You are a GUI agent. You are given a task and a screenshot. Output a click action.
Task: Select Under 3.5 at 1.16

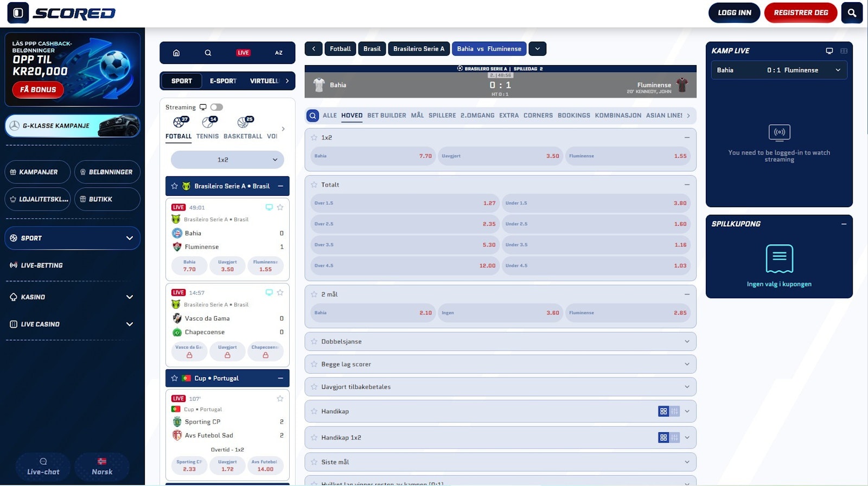coord(596,245)
